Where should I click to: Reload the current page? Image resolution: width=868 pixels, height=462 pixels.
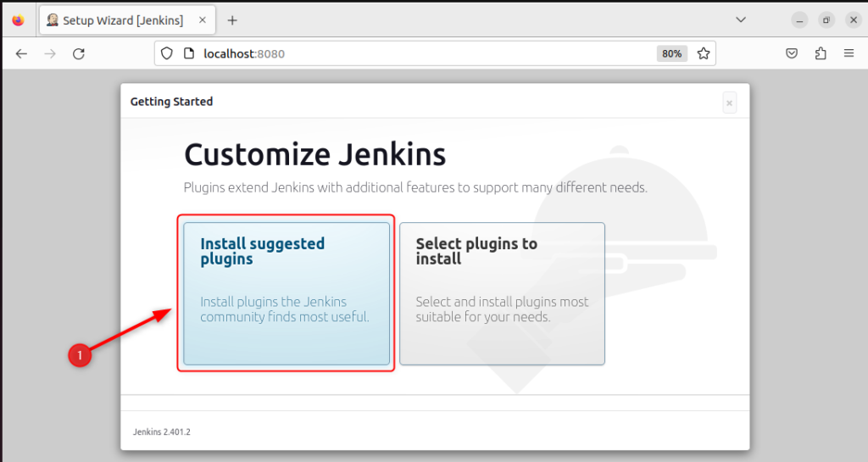[79, 53]
